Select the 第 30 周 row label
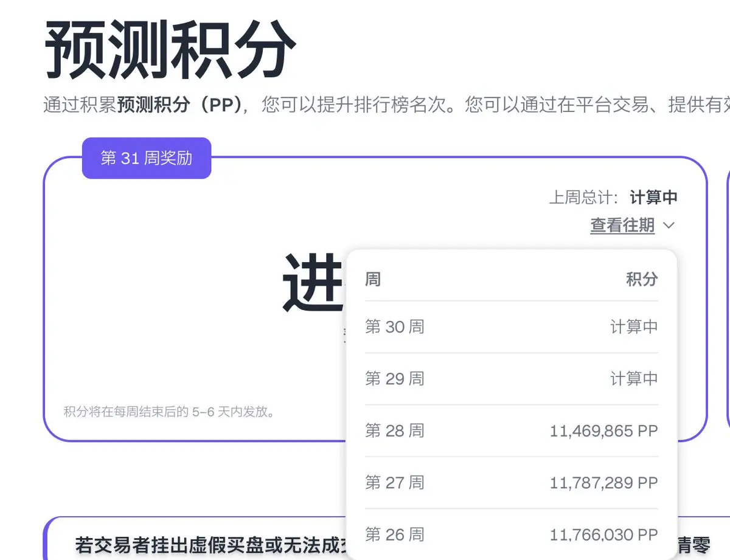This screenshot has width=730, height=560. point(394,327)
